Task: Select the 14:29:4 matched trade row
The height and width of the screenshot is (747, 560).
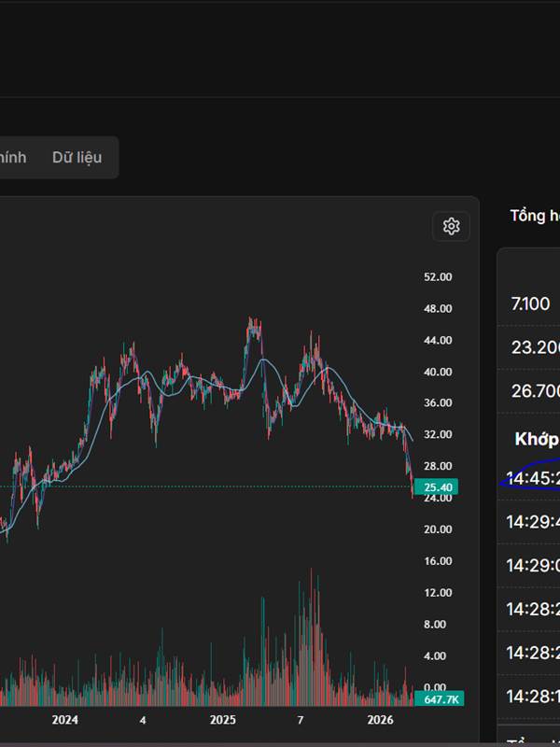Action: coord(533,522)
